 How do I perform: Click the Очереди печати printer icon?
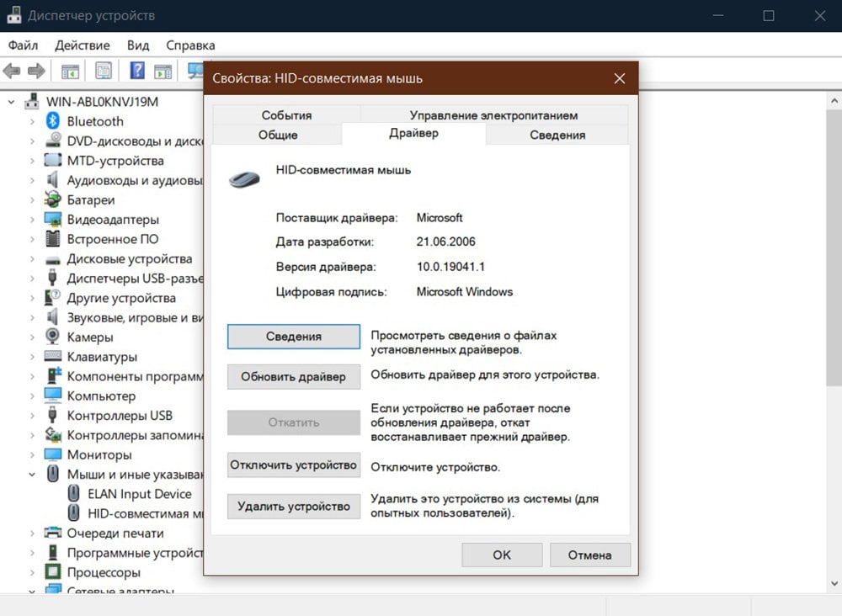pyautogui.click(x=52, y=533)
